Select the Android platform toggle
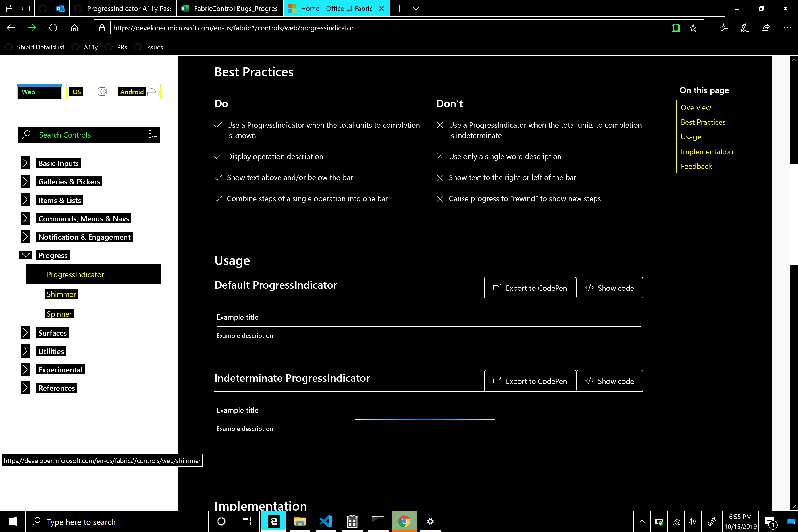Image resolution: width=798 pixels, height=532 pixels. 138,92
